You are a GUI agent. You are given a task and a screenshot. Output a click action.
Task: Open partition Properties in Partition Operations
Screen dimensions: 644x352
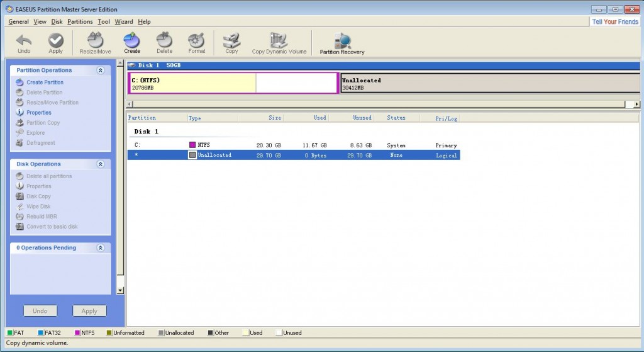coord(39,113)
